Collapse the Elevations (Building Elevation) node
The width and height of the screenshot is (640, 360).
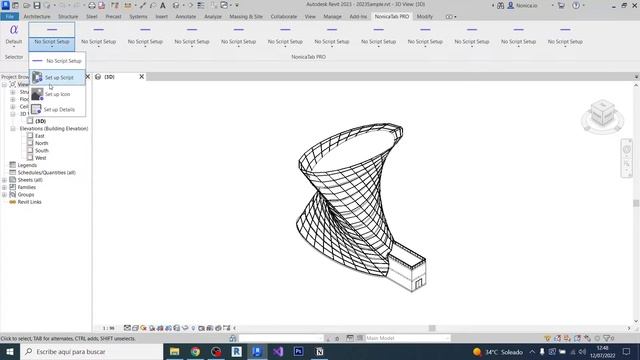click(13, 128)
